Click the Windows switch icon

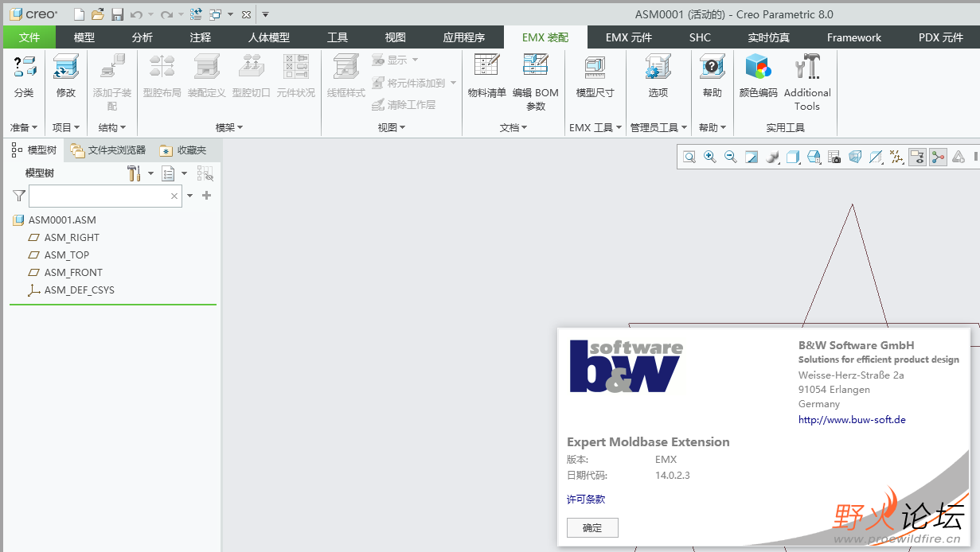coord(216,14)
